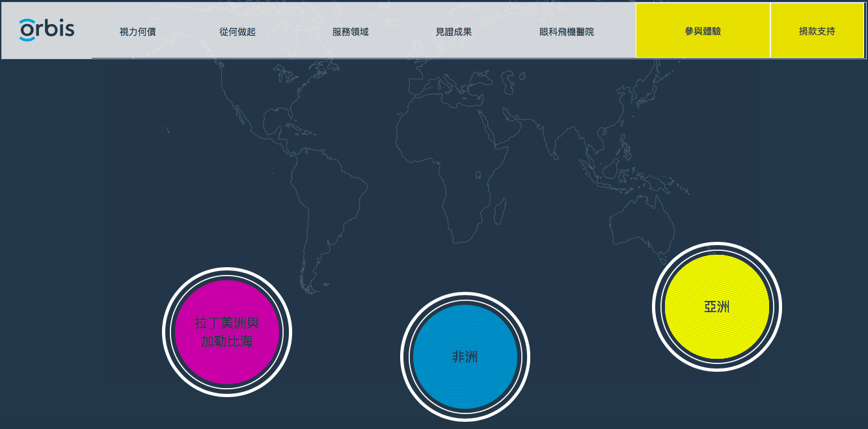Choose the blue 非洲 region circle

(x=465, y=357)
